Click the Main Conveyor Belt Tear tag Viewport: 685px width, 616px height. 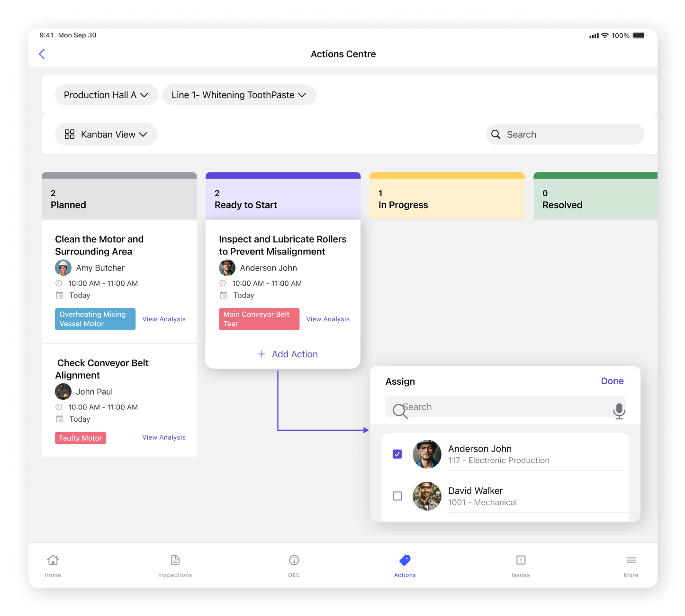click(x=259, y=319)
